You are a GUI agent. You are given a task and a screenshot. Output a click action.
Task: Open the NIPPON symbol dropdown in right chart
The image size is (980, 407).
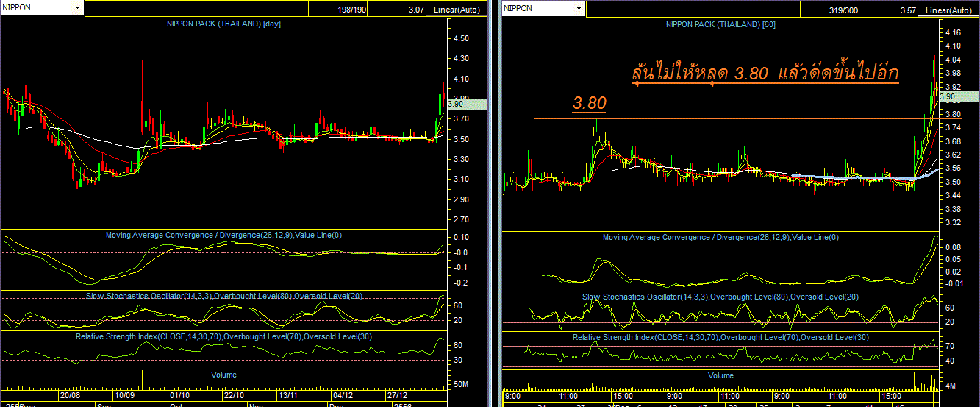(x=579, y=8)
